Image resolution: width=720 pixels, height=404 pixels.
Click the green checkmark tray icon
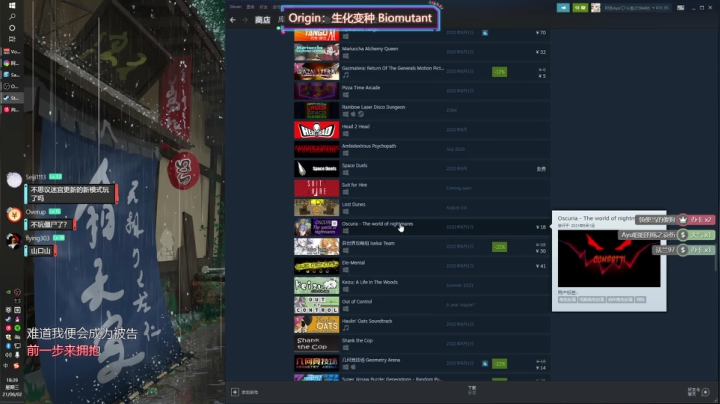point(17,328)
